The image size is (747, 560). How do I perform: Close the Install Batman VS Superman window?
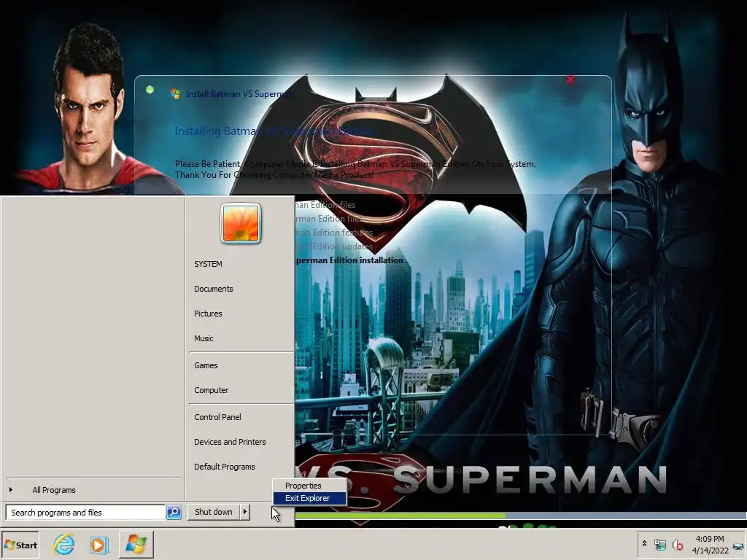[570, 79]
